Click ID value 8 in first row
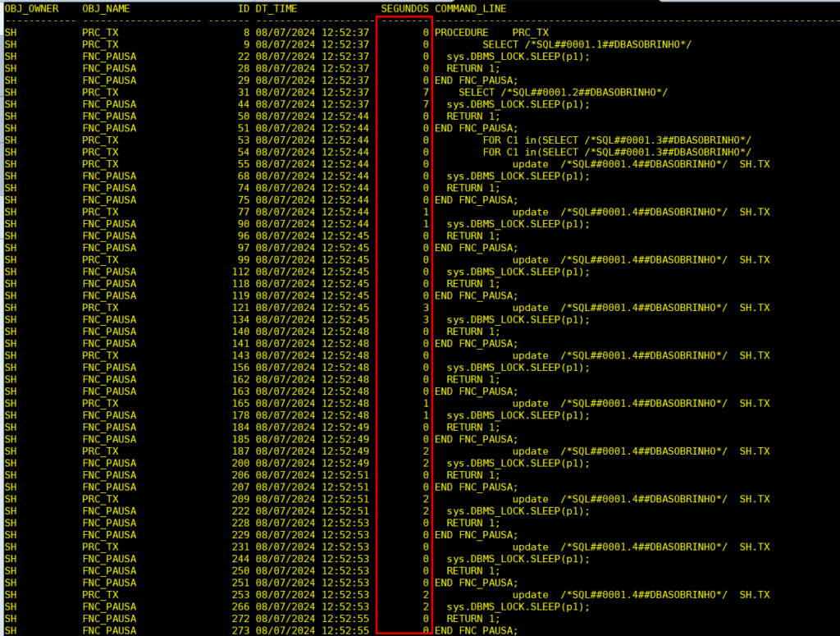This screenshot has width=840, height=636. click(x=245, y=33)
